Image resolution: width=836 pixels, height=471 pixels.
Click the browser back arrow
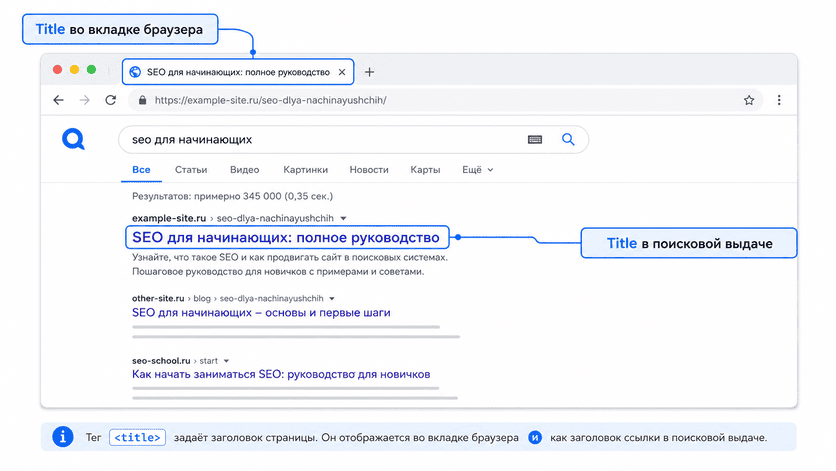coord(59,100)
